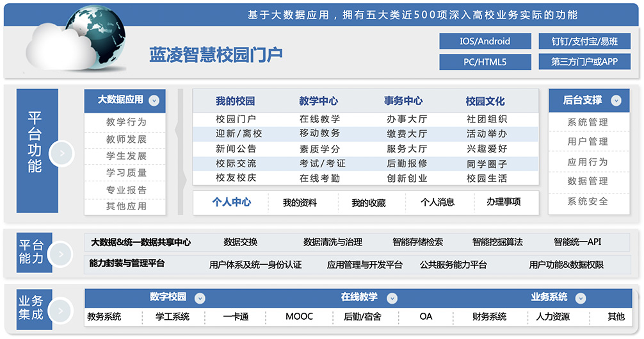
Task: Click 其他应用 in 大数据应用 list
Action: [x=126, y=206]
